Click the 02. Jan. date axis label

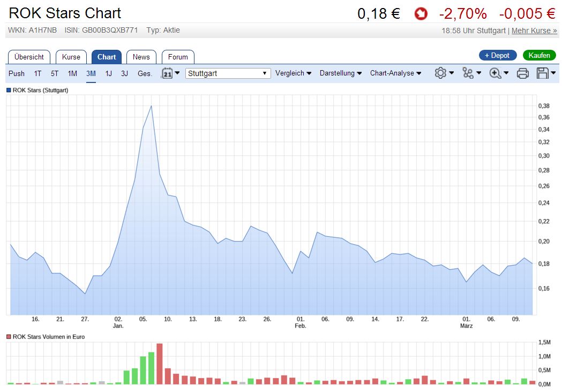coord(118,322)
